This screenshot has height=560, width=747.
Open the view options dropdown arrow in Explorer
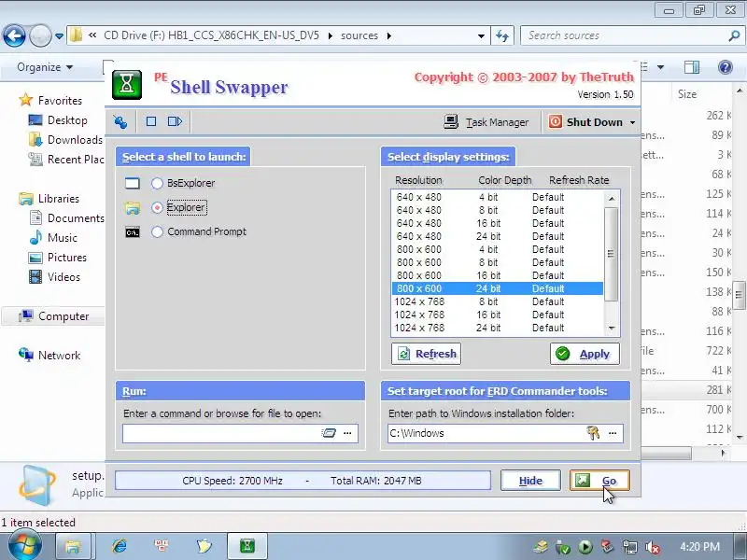(x=660, y=67)
